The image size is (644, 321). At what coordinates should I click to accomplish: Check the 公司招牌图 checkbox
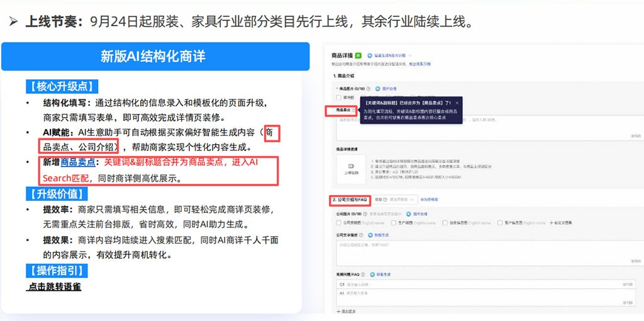click(x=339, y=223)
